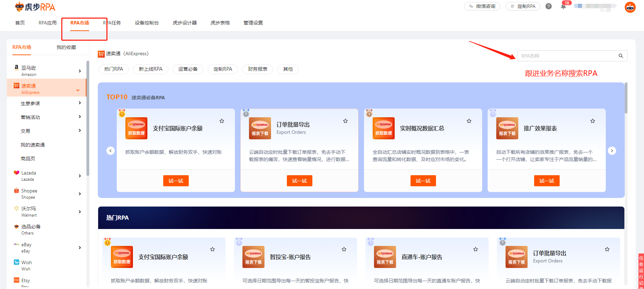Select 选品必备 Others entry
This screenshot has width=644, height=289.
[x=47, y=229]
